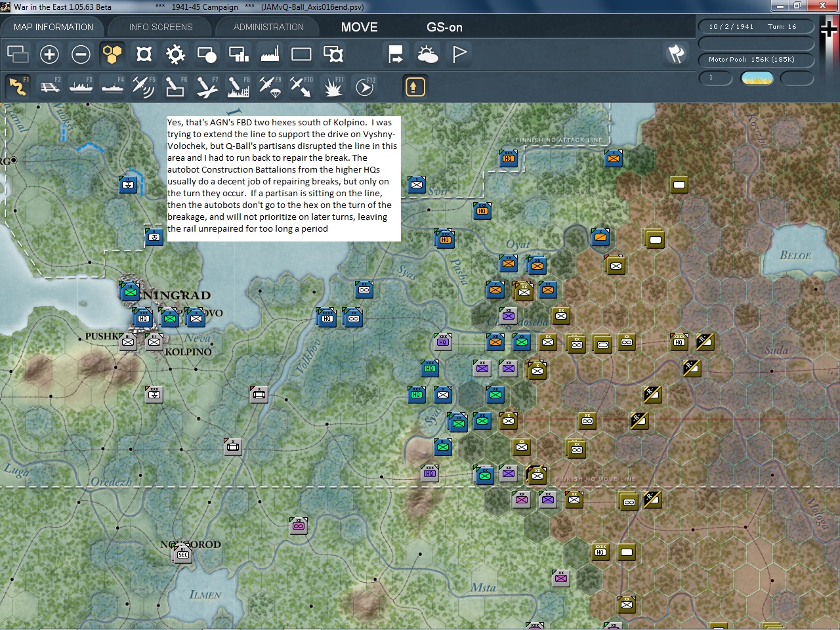This screenshot has width=840, height=630.
Task: Click the plain rectangle toolbar icon
Action: 301,54
